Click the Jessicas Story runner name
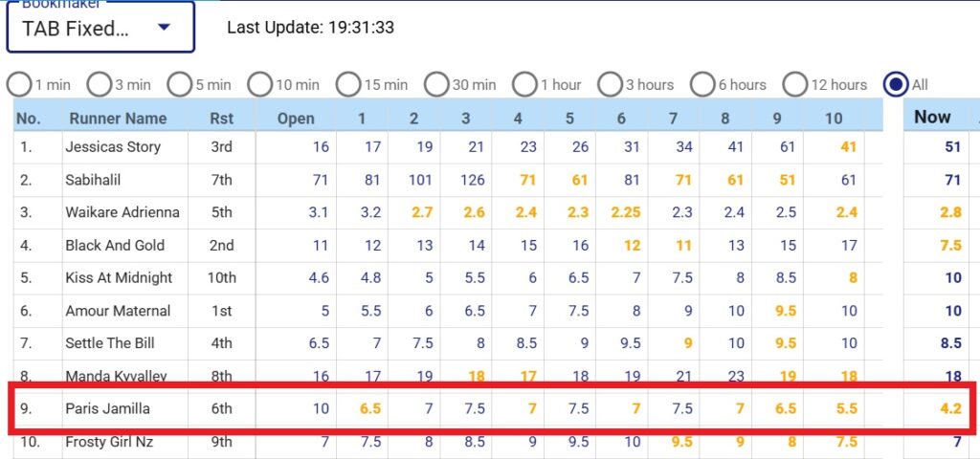 coord(112,147)
